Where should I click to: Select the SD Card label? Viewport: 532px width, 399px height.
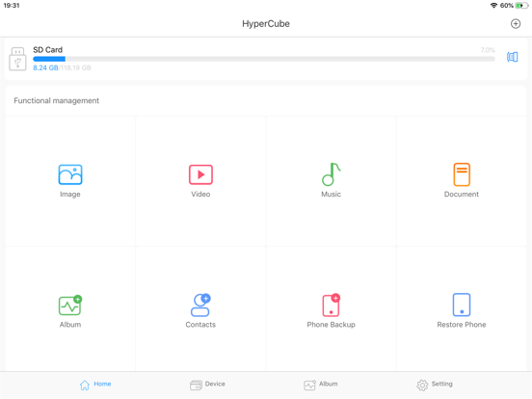pos(48,50)
